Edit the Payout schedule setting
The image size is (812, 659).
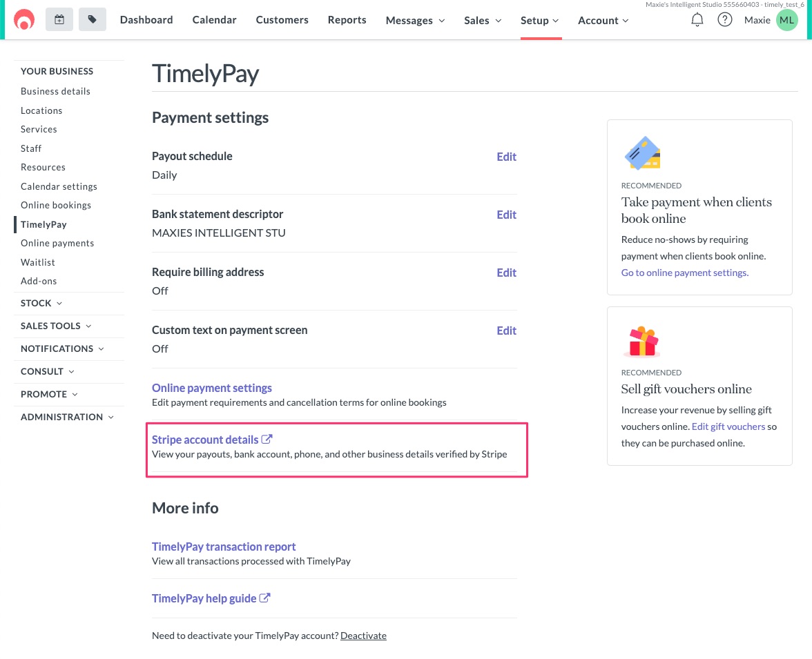pos(507,157)
